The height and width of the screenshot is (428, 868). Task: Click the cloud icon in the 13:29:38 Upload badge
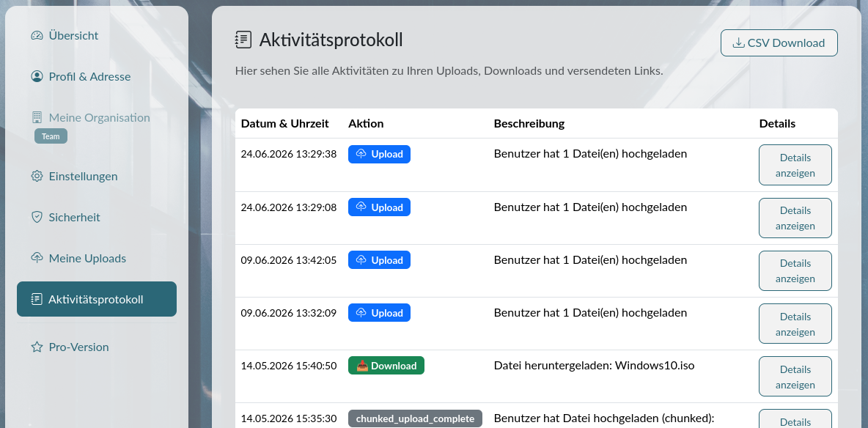[361, 155]
